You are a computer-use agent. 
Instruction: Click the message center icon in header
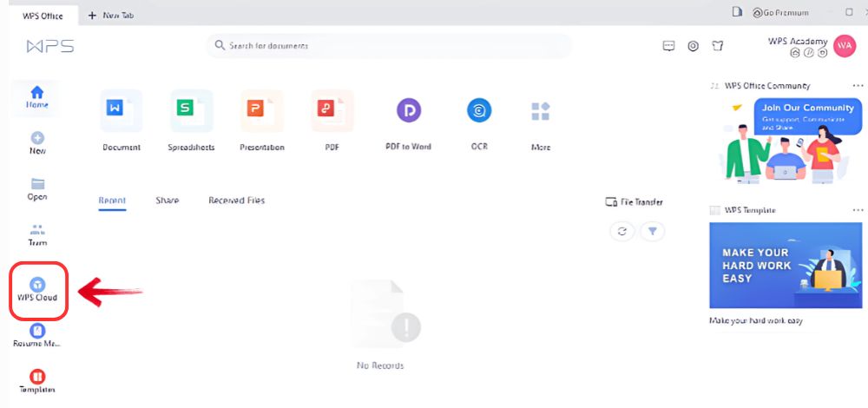click(x=668, y=46)
